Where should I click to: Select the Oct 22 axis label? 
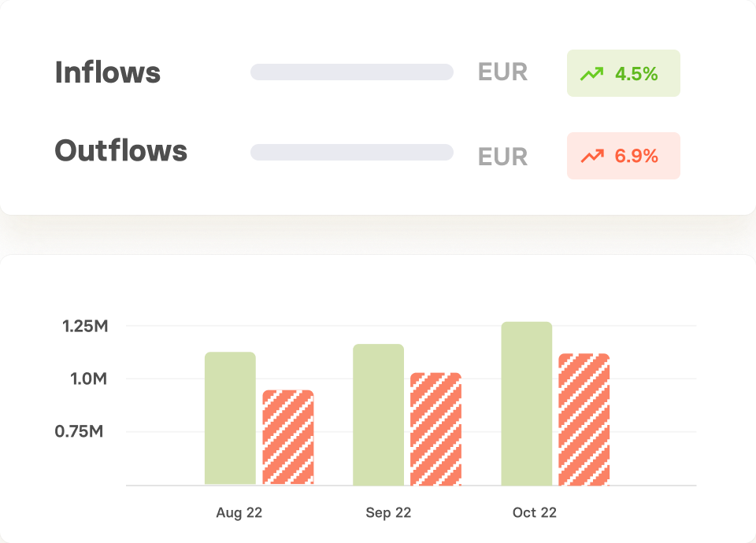pos(535,512)
